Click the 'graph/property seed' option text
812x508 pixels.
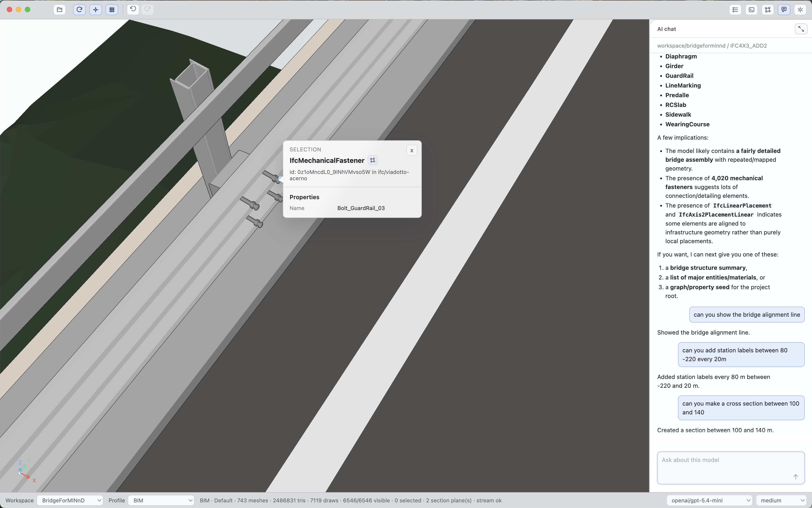click(699, 287)
